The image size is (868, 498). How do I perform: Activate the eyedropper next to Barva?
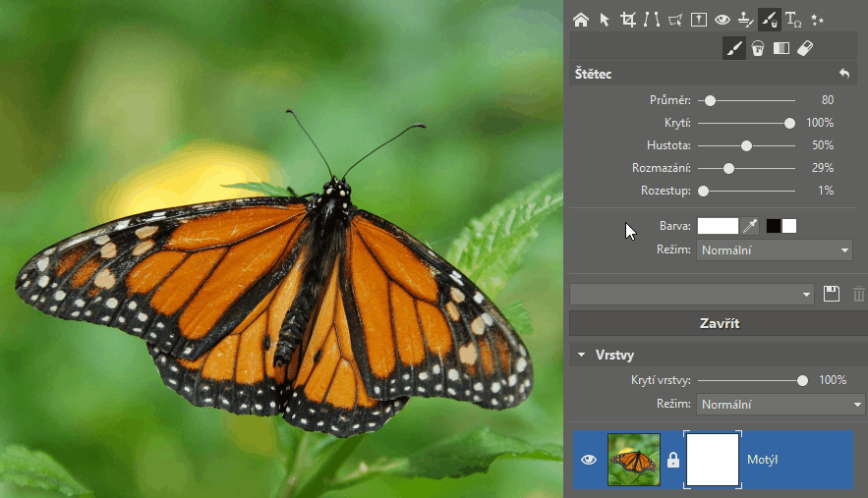click(x=750, y=227)
